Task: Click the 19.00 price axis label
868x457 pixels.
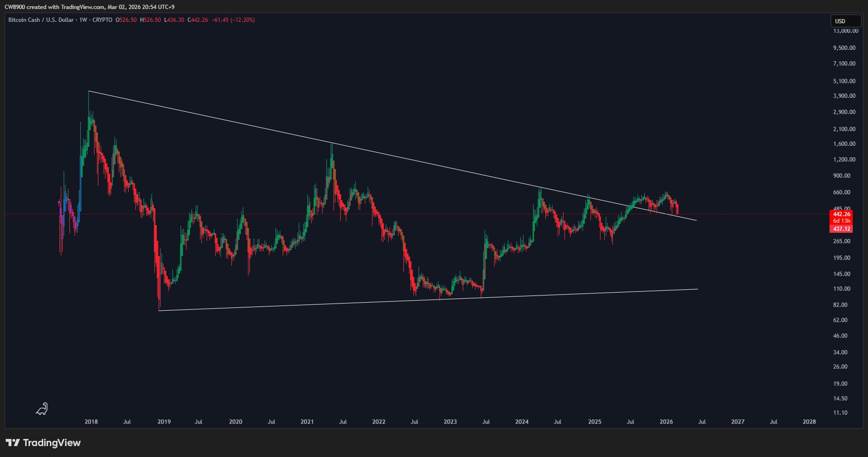Action: 840,384
